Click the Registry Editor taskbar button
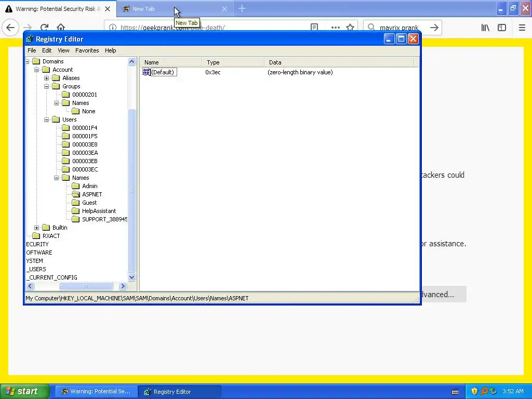Viewport: 532px width, 399px height. tap(180, 392)
